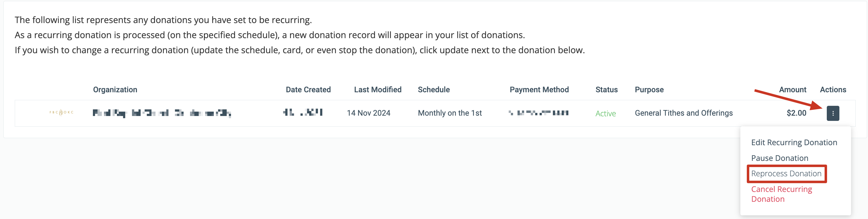The height and width of the screenshot is (219, 868).
Task: Select the Monthly on the 1st schedule
Action: point(450,113)
